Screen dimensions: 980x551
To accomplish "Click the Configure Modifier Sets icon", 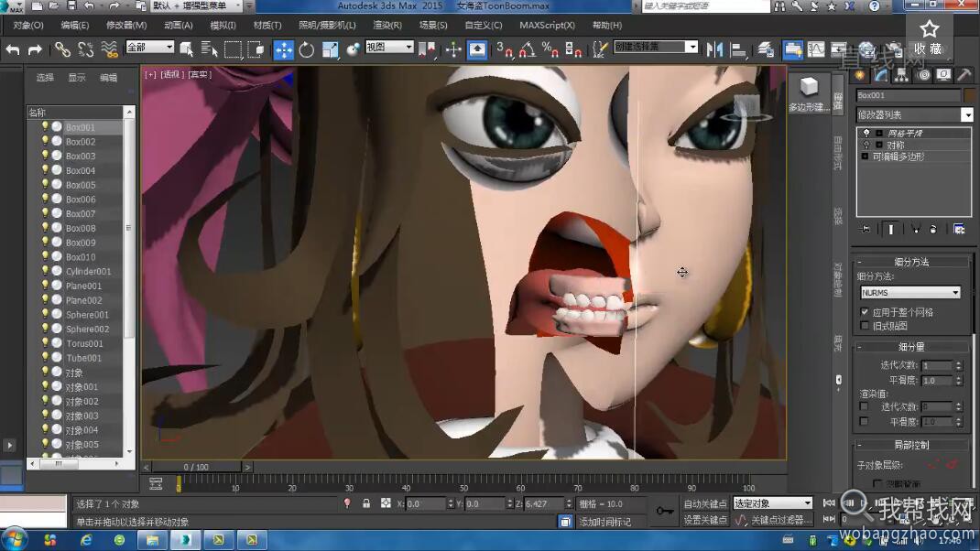I will tap(959, 229).
